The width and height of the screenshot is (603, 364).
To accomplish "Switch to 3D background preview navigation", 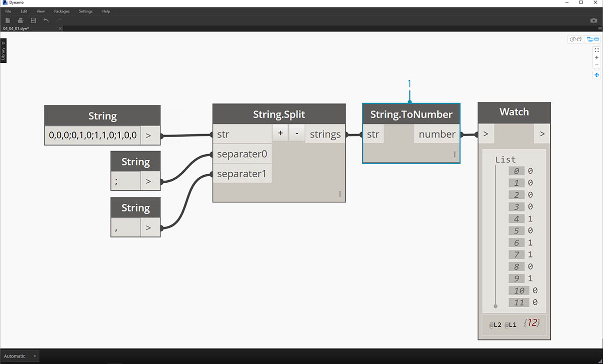I will coord(575,39).
